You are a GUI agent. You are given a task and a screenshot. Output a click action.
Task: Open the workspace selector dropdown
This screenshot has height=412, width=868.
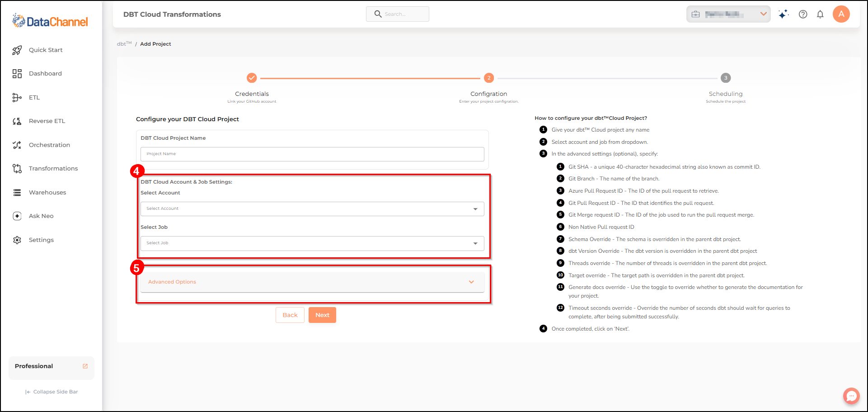(x=728, y=14)
